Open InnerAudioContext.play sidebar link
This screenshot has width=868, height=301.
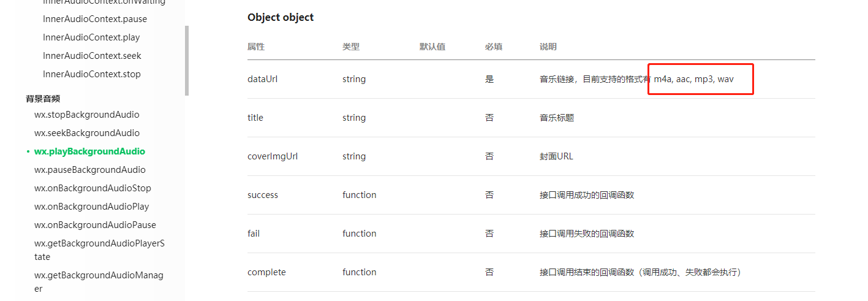point(91,37)
